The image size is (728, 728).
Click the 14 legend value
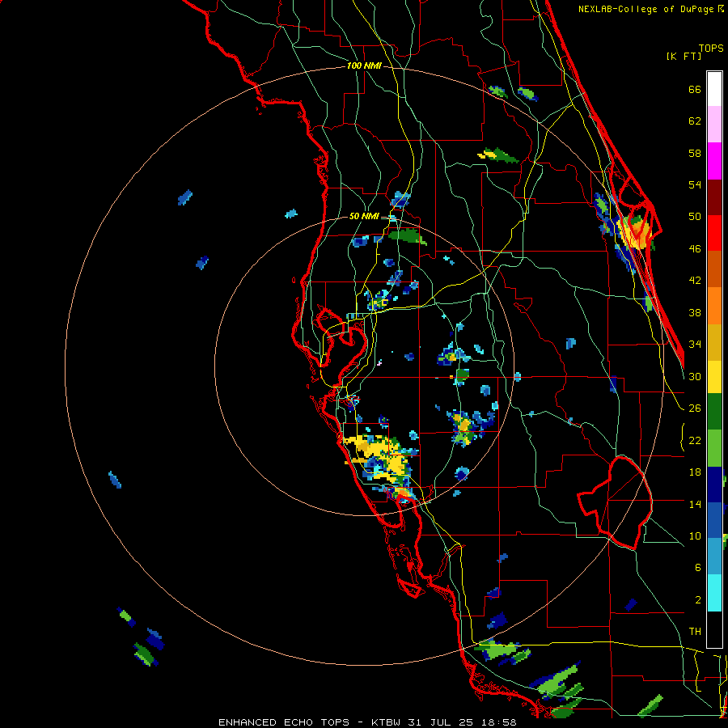coord(695,504)
